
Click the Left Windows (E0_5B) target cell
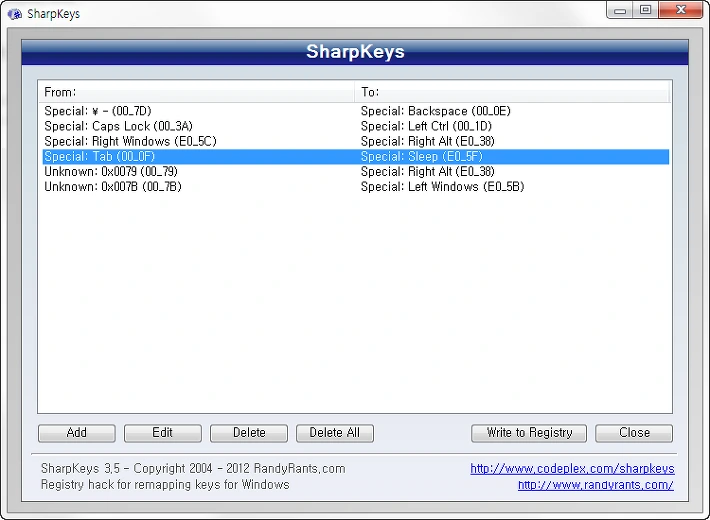pos(442,187)
